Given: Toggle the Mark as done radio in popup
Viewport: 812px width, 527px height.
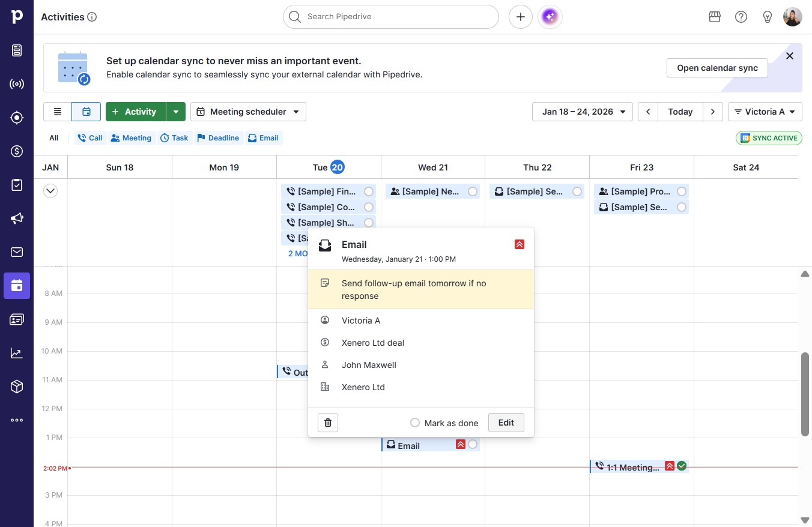Looking at the screenshot, I should coord(415,423).
